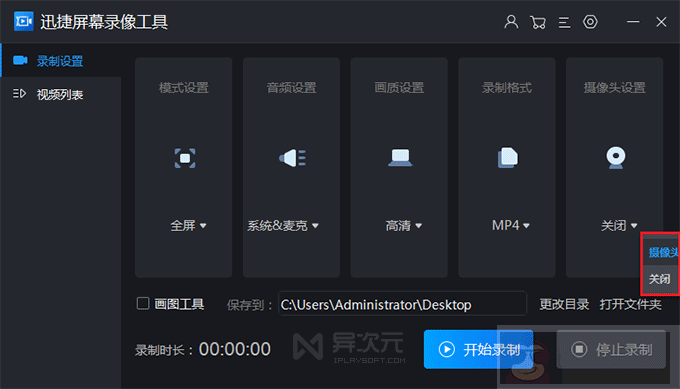Click the save path input field

(402, 304)
